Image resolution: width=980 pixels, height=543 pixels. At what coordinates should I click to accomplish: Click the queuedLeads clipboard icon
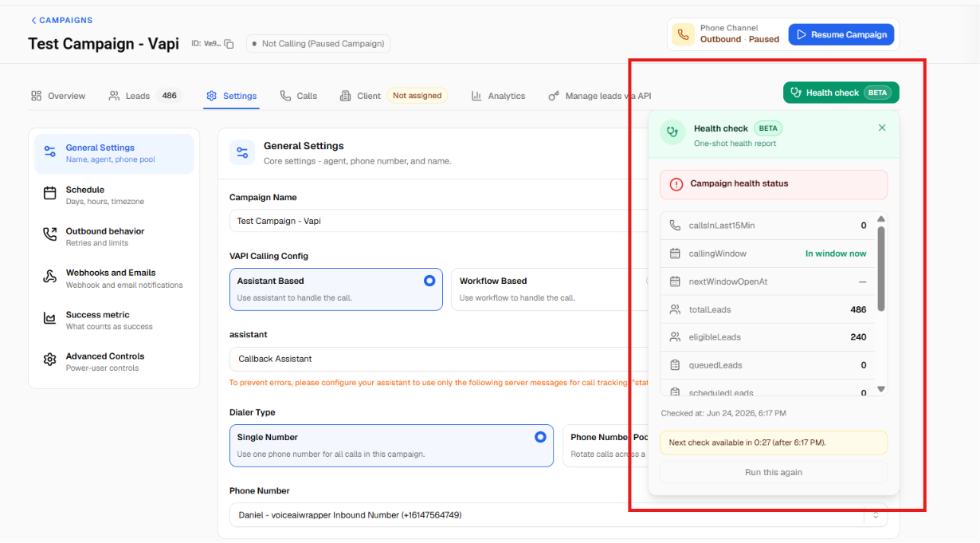[675, 365]
